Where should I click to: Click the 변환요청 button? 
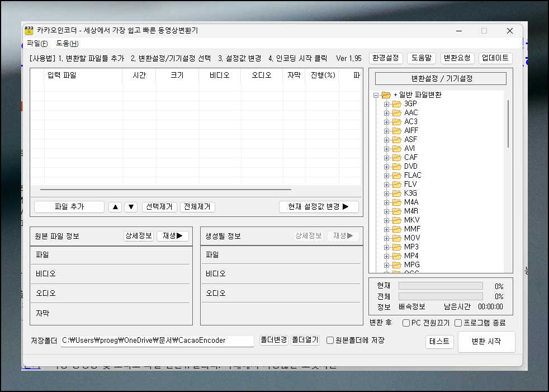457,58
